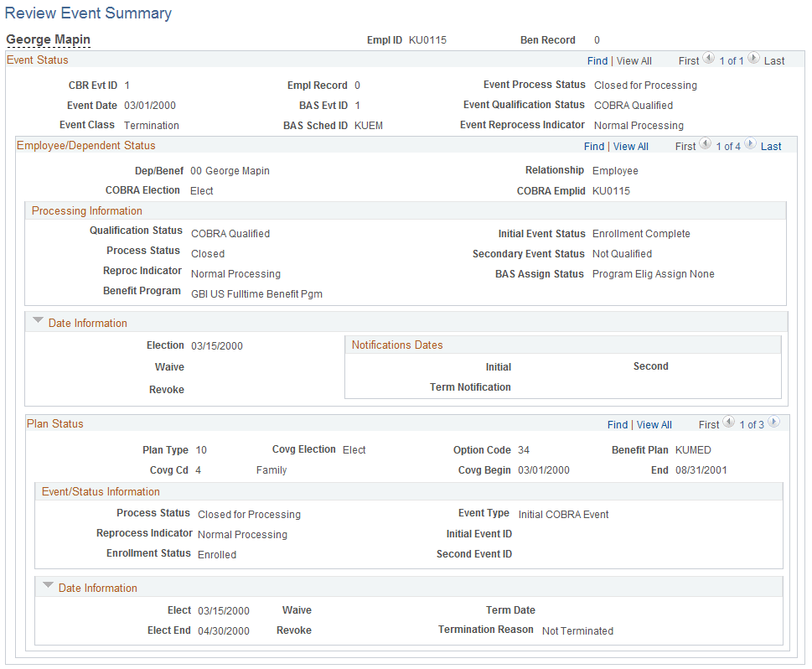The width and height of the screenshot is (812, 669).
Task: Click Event Process Status Closed for Processing
Action: (x=645, y=86)
